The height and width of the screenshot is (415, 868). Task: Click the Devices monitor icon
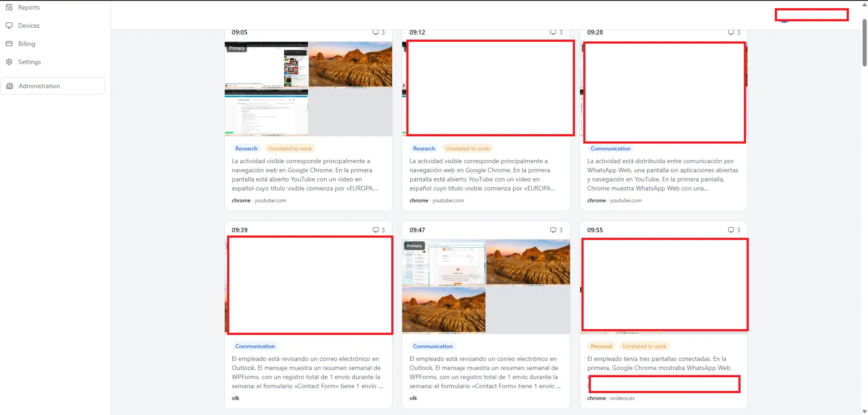coord(9,25)
